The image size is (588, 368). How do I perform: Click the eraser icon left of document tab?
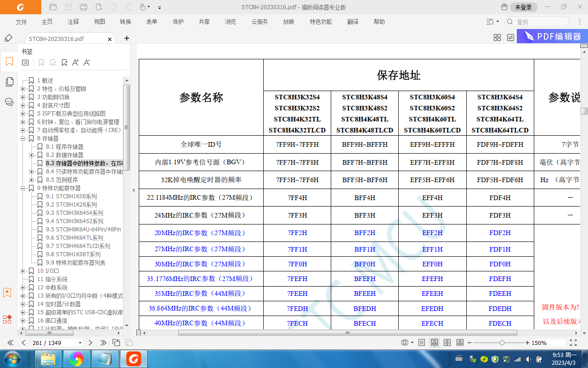[8, 38]
